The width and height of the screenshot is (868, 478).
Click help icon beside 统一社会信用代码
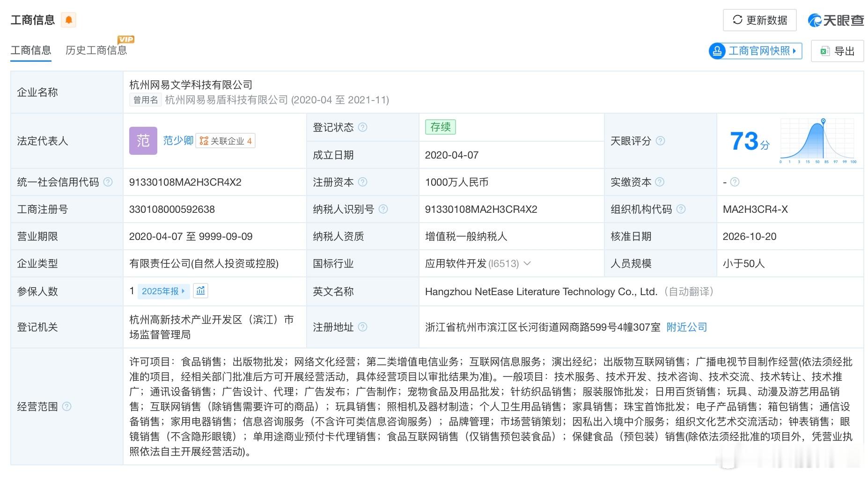108,182
